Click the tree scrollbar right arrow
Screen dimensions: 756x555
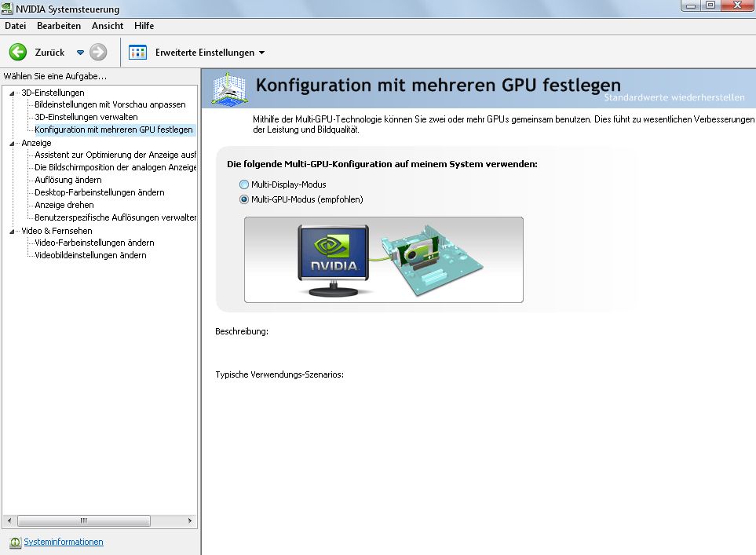tap(190, 520)
